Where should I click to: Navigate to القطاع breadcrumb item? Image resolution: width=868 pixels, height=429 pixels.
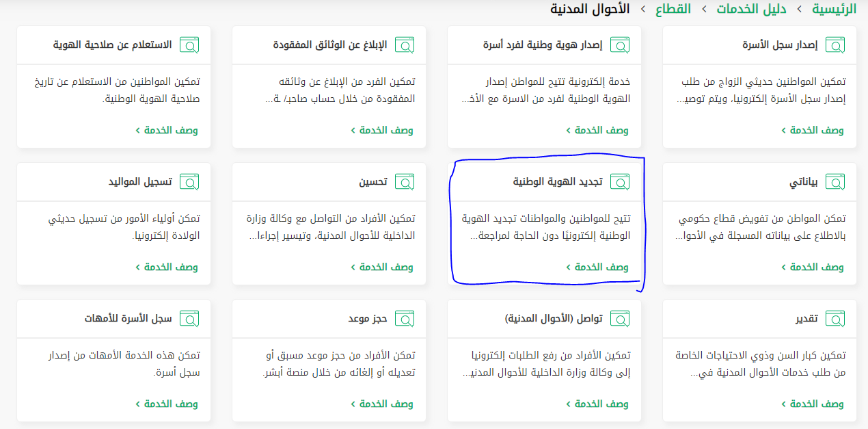[673, 9]
